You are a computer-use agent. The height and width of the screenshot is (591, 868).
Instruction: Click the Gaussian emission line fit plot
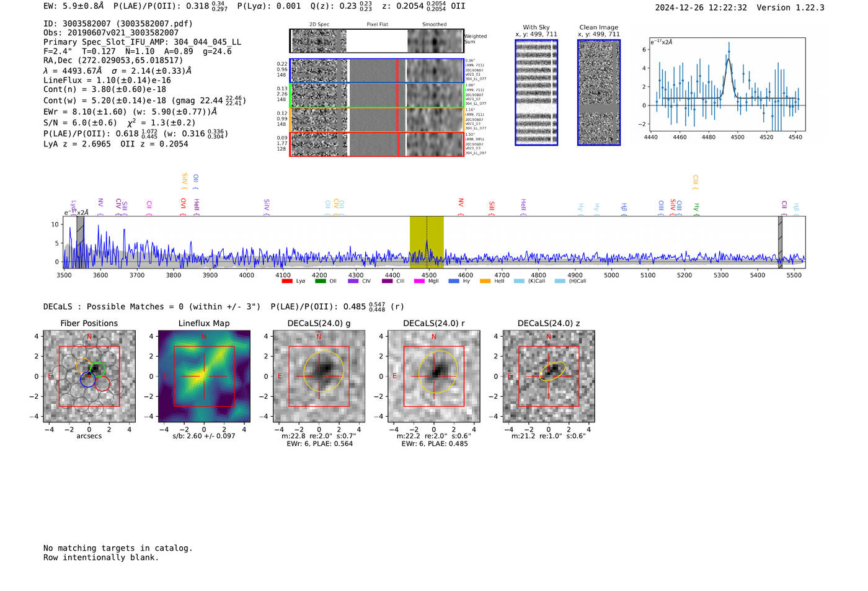727,85
